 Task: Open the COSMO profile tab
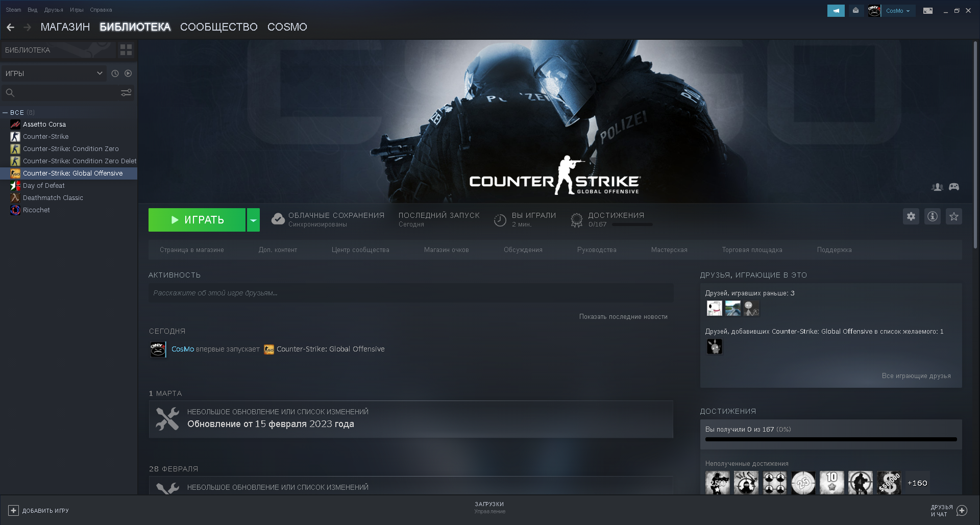pos(287,27)
